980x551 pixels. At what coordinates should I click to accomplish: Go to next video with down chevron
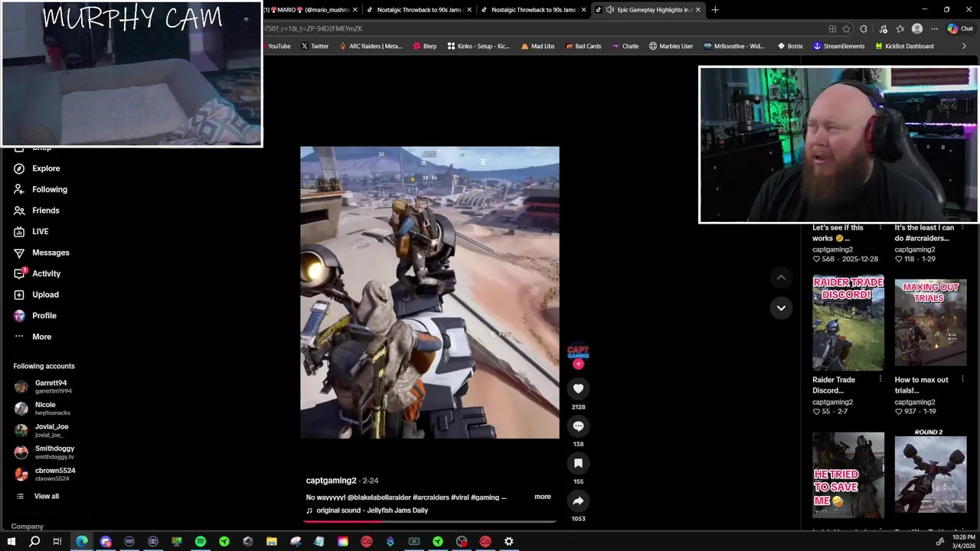tap(781, 308)
